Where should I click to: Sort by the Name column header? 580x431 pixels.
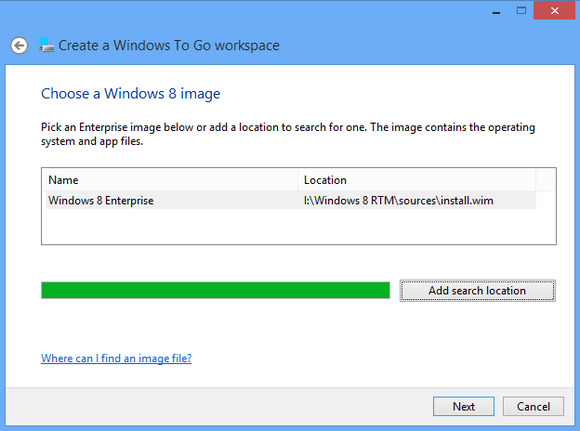click(170, 180)
